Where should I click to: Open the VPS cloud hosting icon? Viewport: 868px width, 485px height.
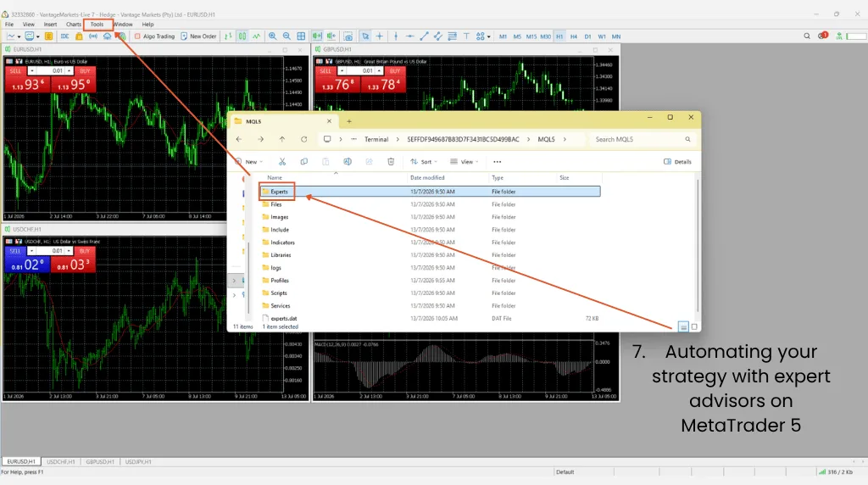[x=108, y=36]
